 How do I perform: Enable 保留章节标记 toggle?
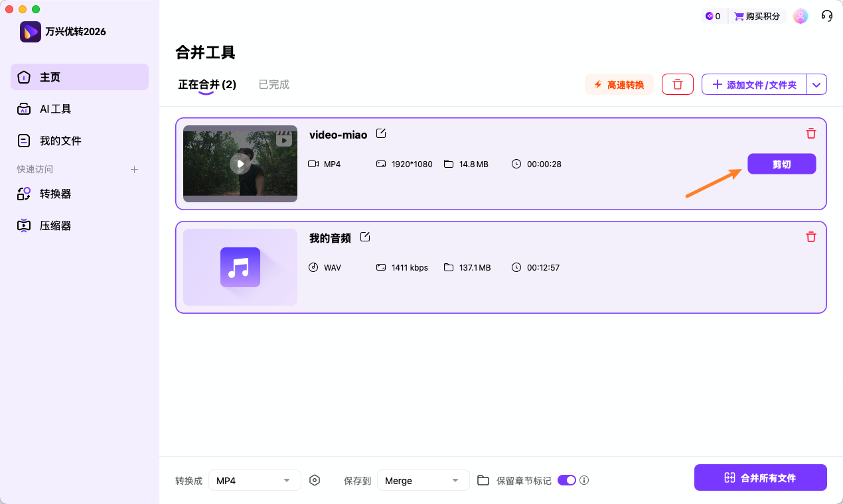(x=566, y=479)
